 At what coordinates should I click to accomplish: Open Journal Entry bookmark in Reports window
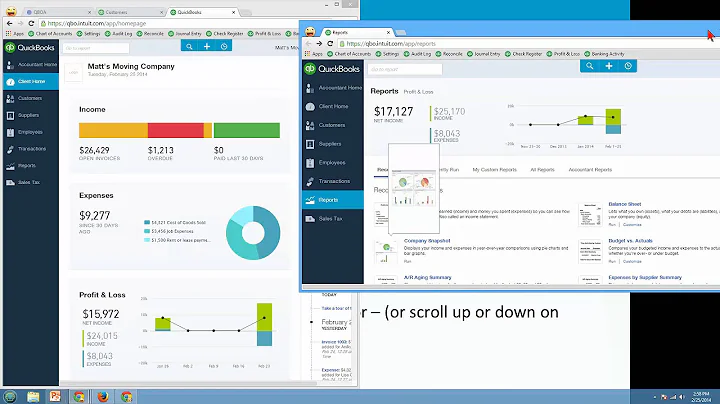(x=484, y=54)
